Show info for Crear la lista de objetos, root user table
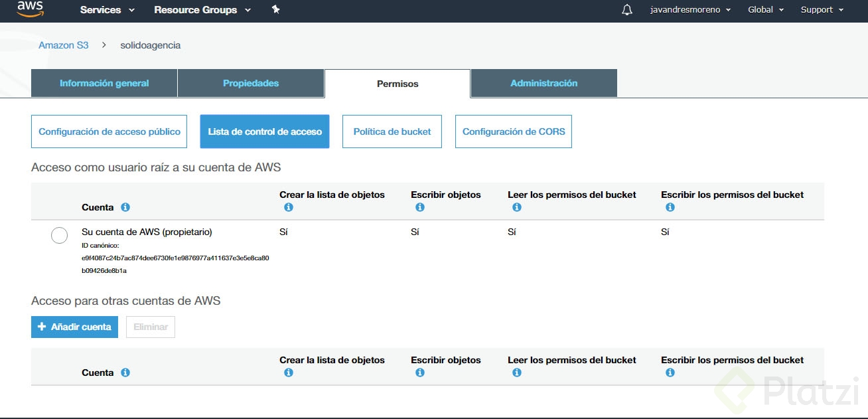 (x=288, y=207)
